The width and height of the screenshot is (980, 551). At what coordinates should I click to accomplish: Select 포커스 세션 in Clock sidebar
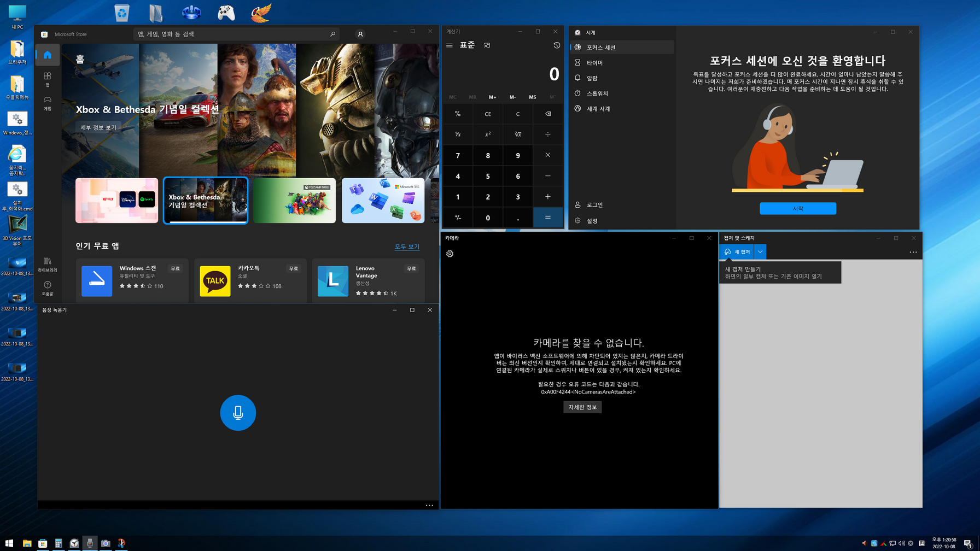coord(622,48)
